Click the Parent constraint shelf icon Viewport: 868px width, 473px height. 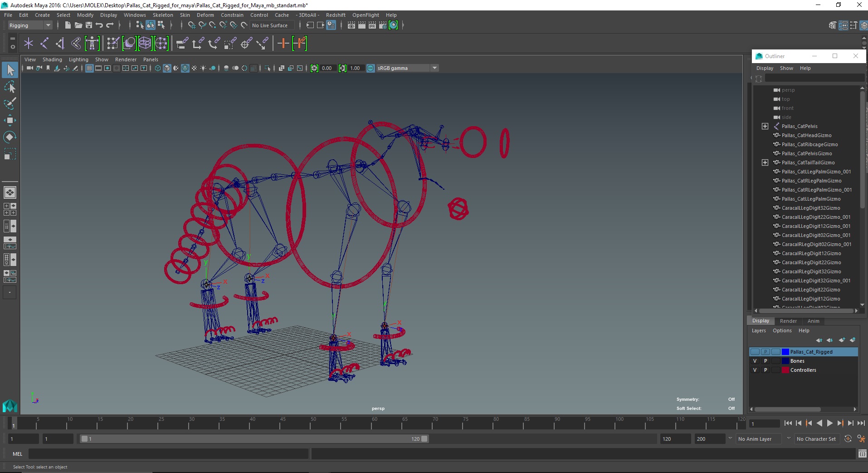point(182,44)
